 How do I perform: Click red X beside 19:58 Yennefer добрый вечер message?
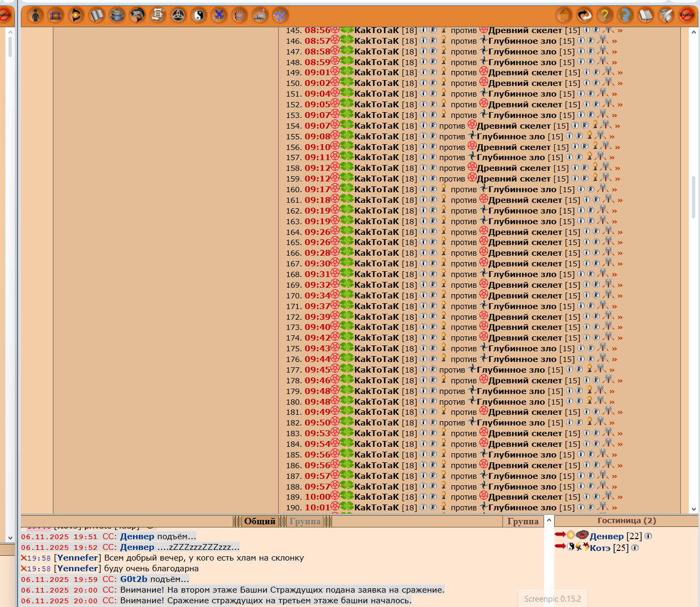24,558
